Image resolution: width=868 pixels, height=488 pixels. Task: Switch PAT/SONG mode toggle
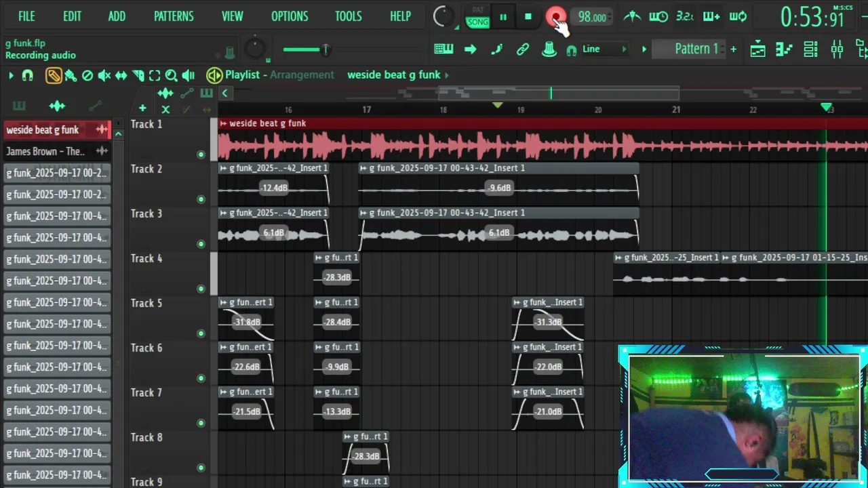477,17
